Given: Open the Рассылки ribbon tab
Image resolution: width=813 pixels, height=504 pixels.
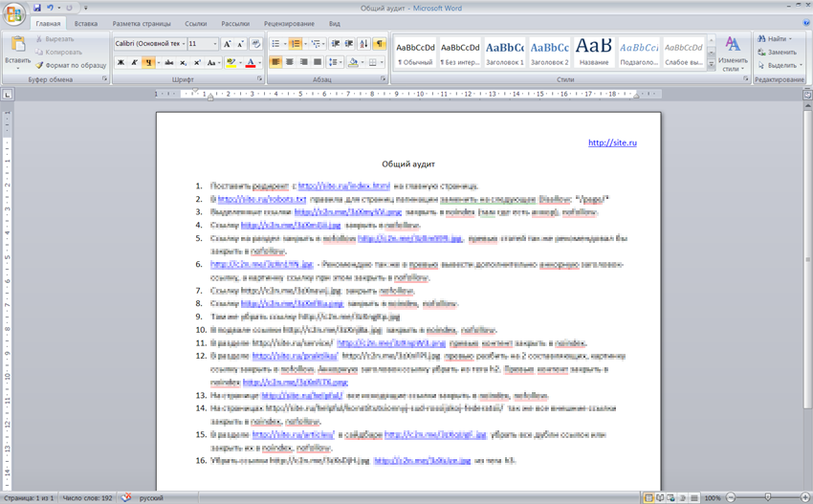Looking at the screenshot, I should 235,24.
